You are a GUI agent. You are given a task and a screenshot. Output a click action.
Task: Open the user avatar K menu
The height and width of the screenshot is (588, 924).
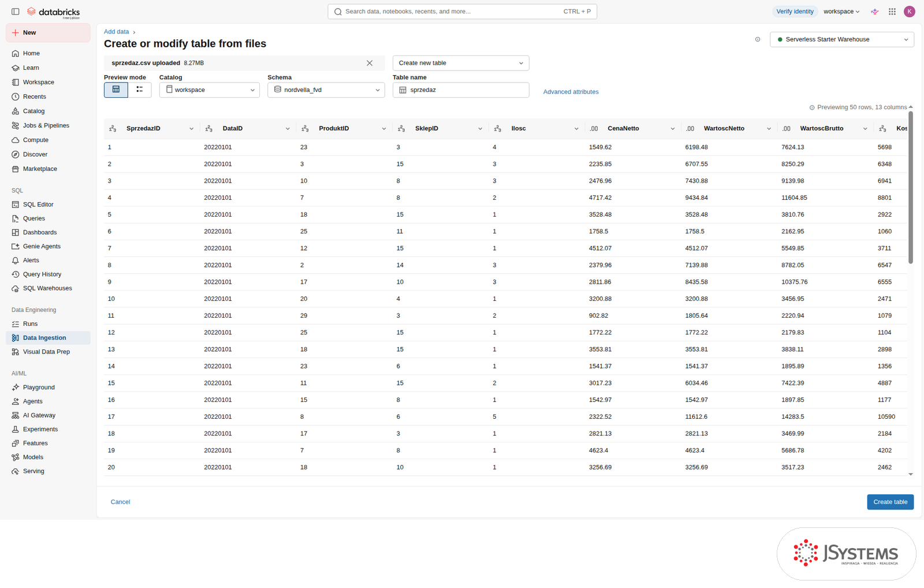pos(910,12)
